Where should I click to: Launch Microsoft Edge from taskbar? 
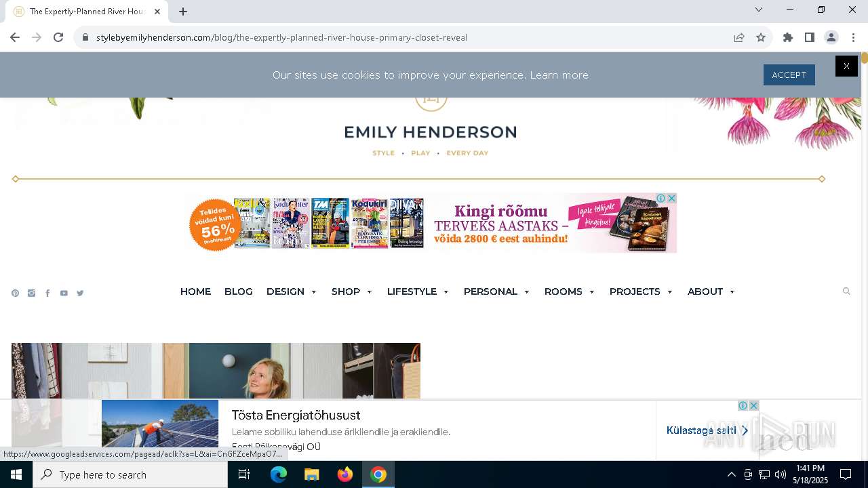click(x=279, y=474)
